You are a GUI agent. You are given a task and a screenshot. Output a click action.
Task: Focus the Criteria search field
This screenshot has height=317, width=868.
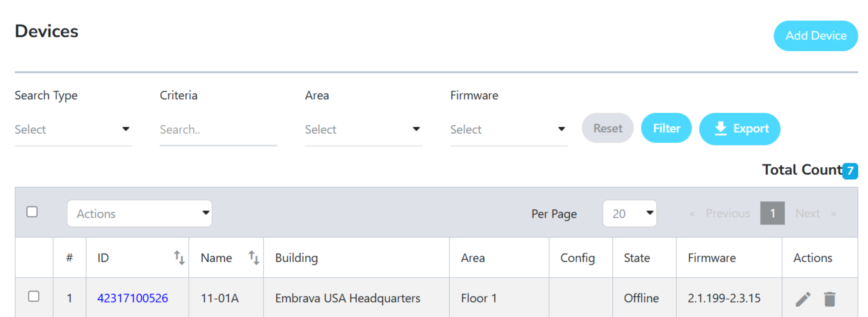218,129
